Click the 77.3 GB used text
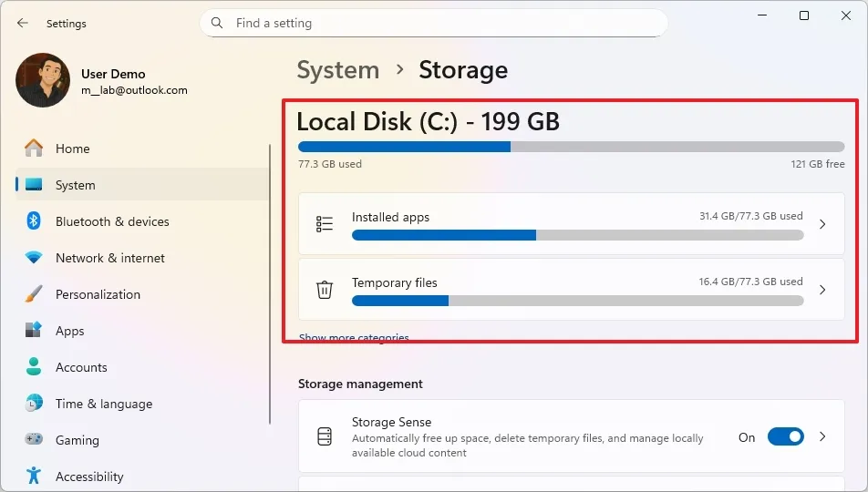The width and height of the screenshot is (868, 492). tap(330, 164)
